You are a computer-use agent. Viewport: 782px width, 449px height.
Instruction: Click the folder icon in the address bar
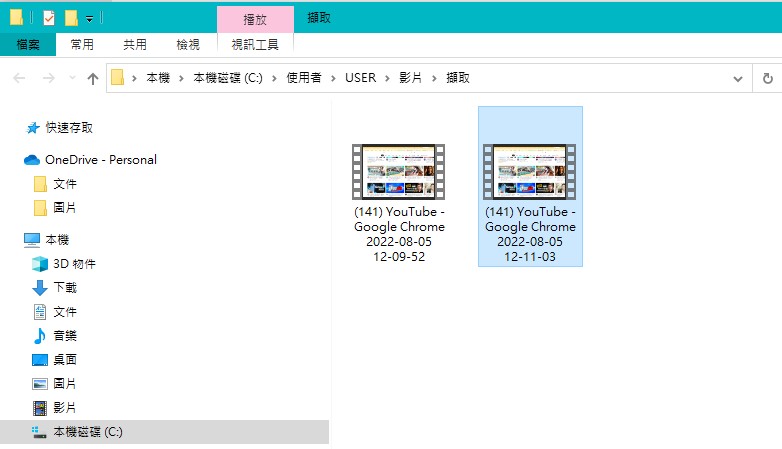(117, 77)
